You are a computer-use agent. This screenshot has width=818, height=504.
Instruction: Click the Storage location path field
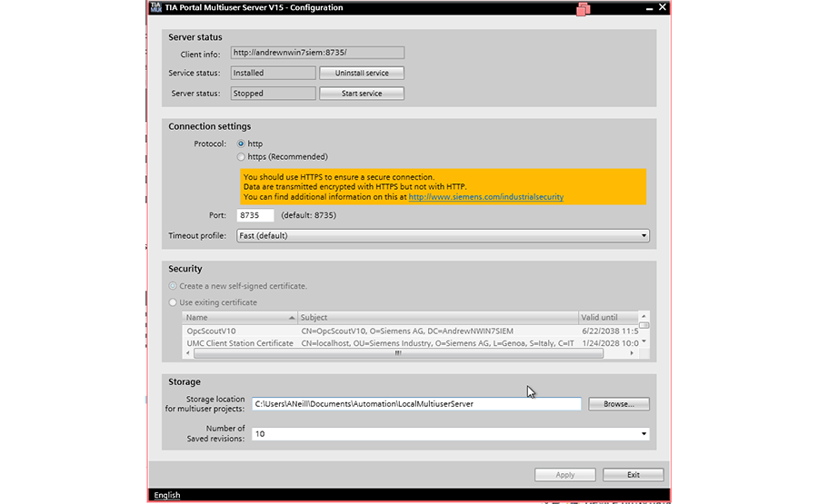click(416, 404)
